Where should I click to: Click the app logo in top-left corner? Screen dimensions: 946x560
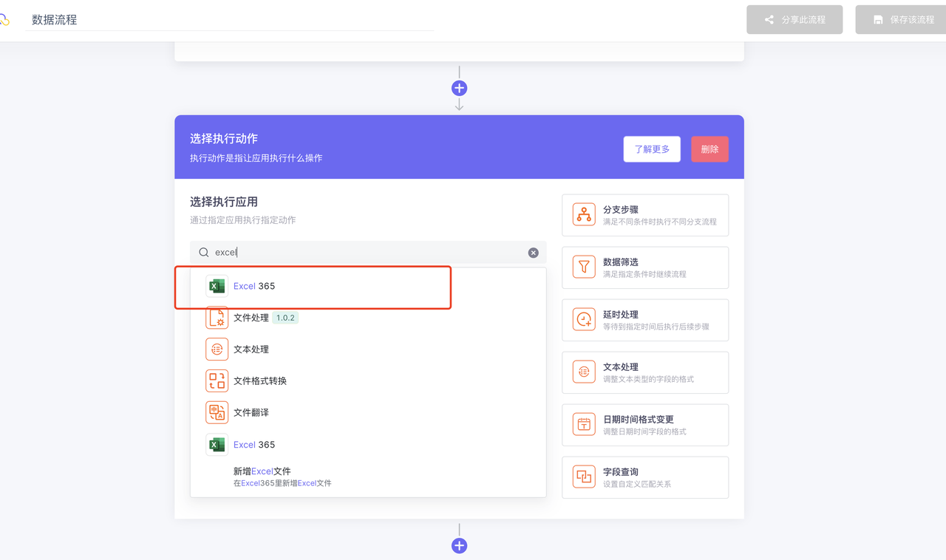pos(4,20)
